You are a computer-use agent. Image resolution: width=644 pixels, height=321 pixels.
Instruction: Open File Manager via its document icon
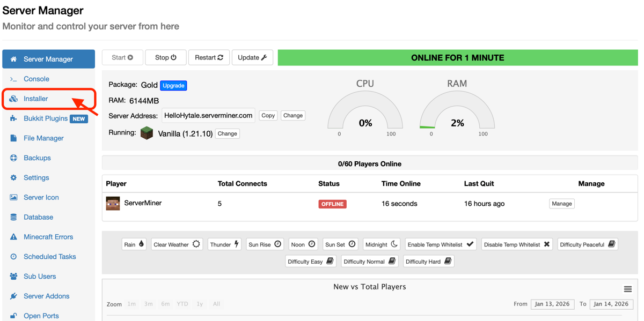[x=14, y=138]
